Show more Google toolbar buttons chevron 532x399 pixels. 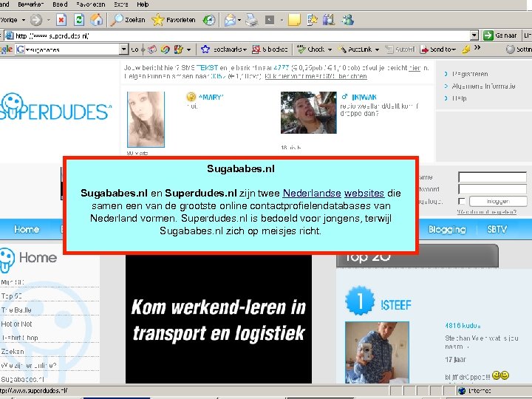(x=477, y=48)
